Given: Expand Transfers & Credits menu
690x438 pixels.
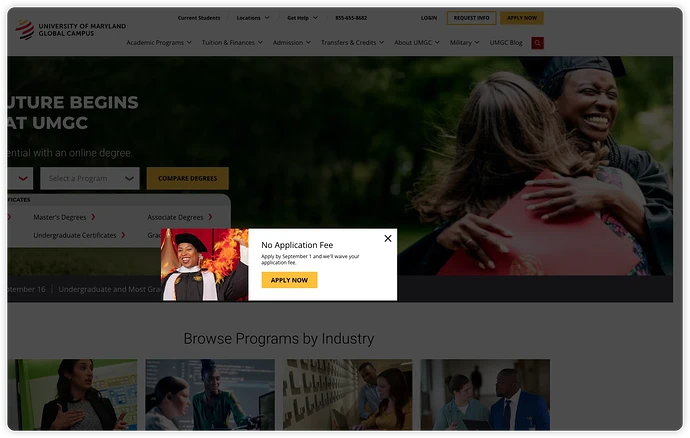Looking at the screenshot, I should [x=352, y=43].
